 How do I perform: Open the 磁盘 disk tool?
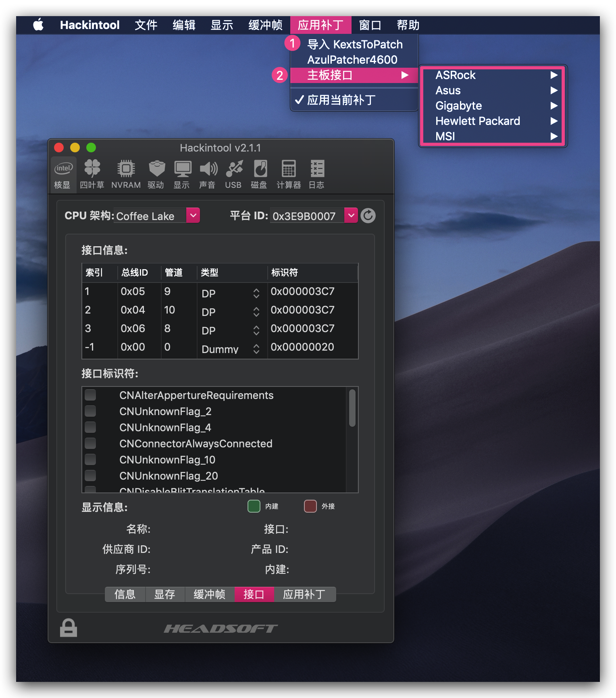tap(260, 174)
